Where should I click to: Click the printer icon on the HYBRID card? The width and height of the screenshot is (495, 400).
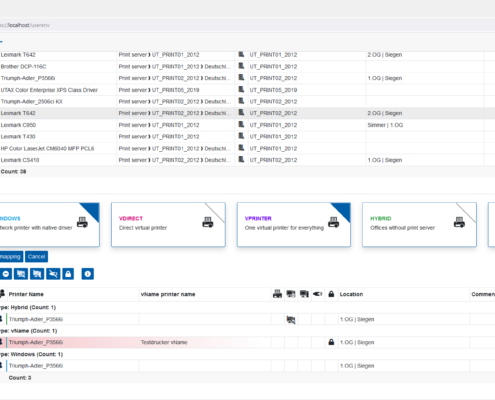(x=459, y=222)
